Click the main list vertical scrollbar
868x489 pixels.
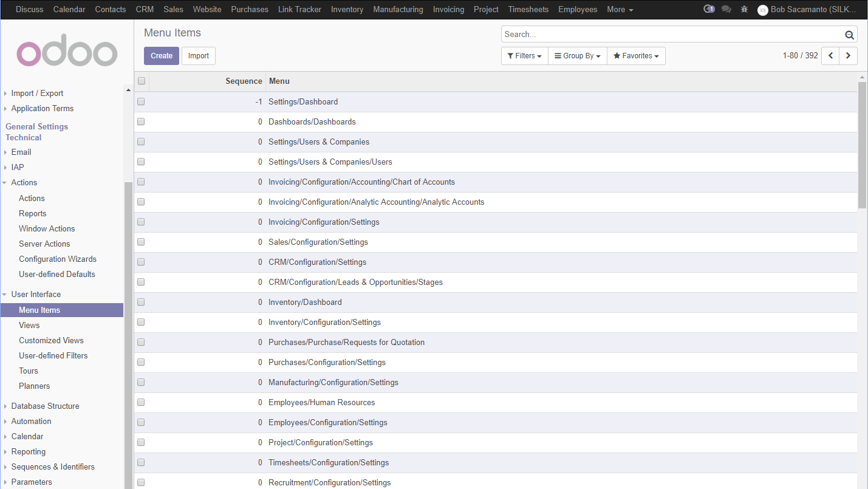tap(862, 146)
